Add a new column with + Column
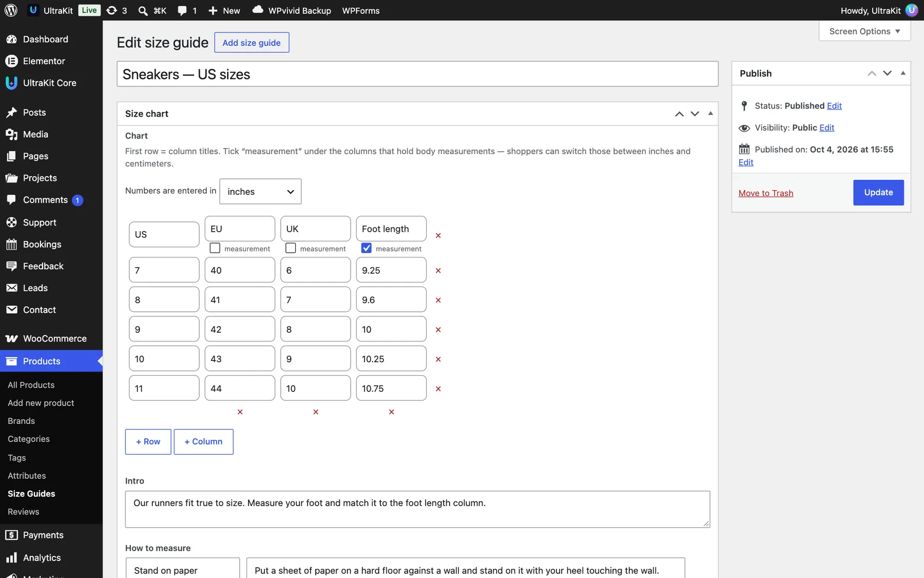 click(x=203, y=442)
